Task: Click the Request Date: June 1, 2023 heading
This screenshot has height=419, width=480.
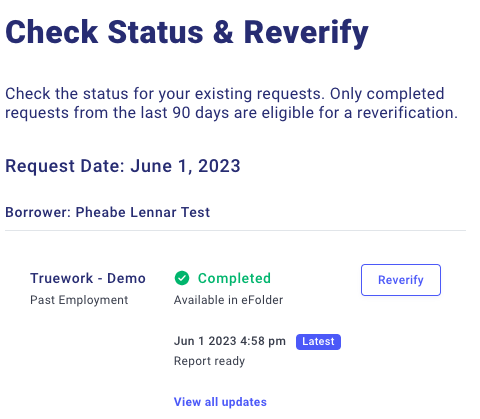Action: click(x=123, y=166)
